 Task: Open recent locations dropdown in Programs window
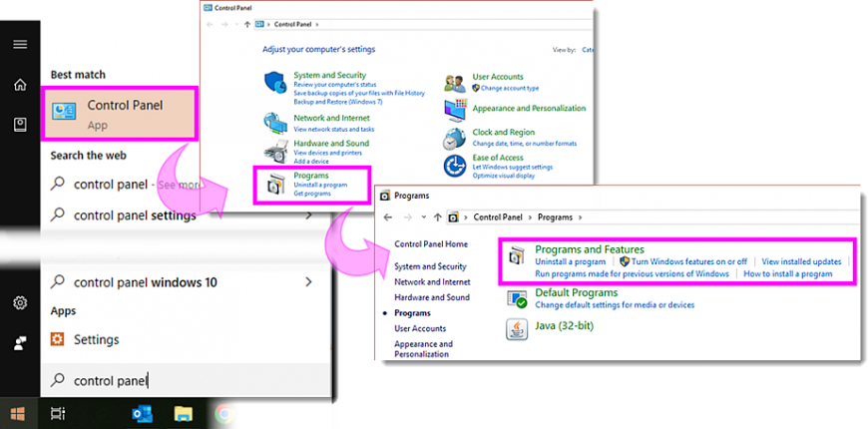coord(423,217)
